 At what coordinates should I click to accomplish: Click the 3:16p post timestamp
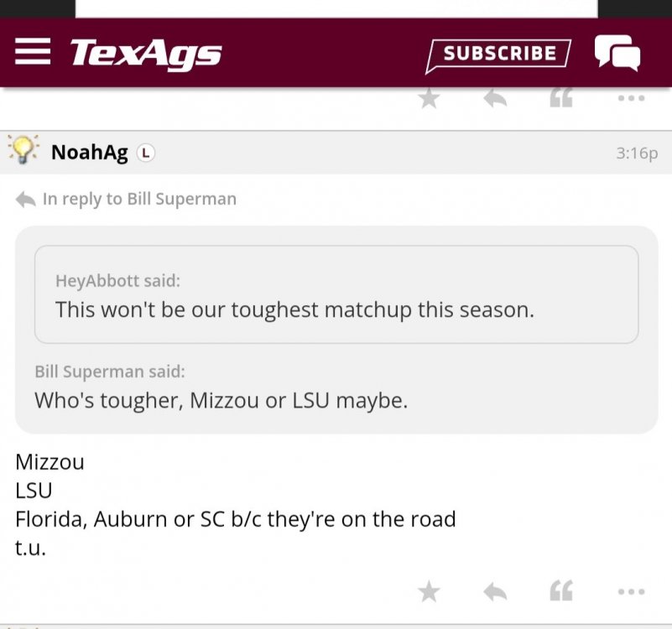(636, 153)
